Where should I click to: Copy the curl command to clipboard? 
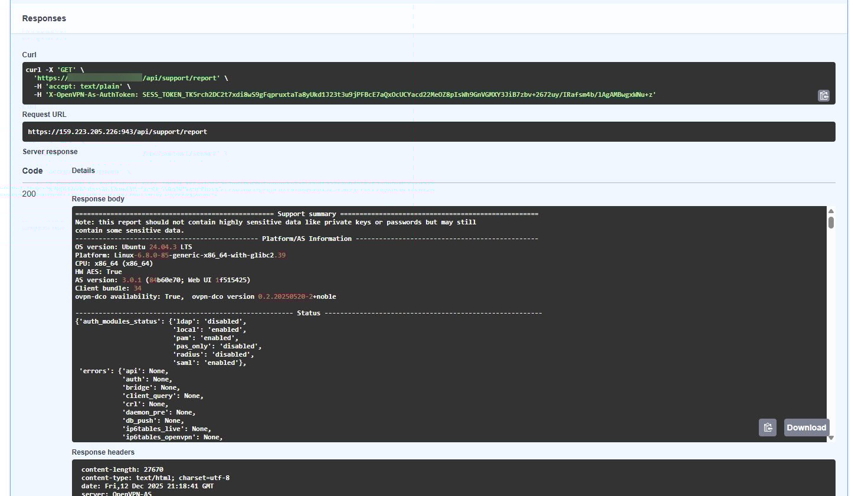pos(824,95)
